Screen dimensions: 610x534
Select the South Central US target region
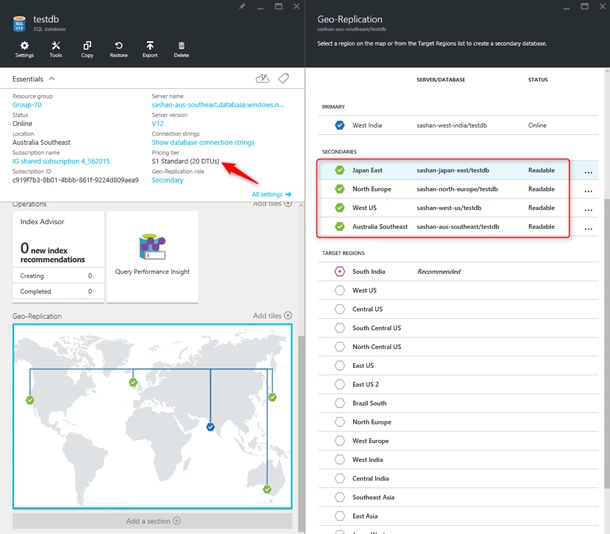click(x=458, y=328)
